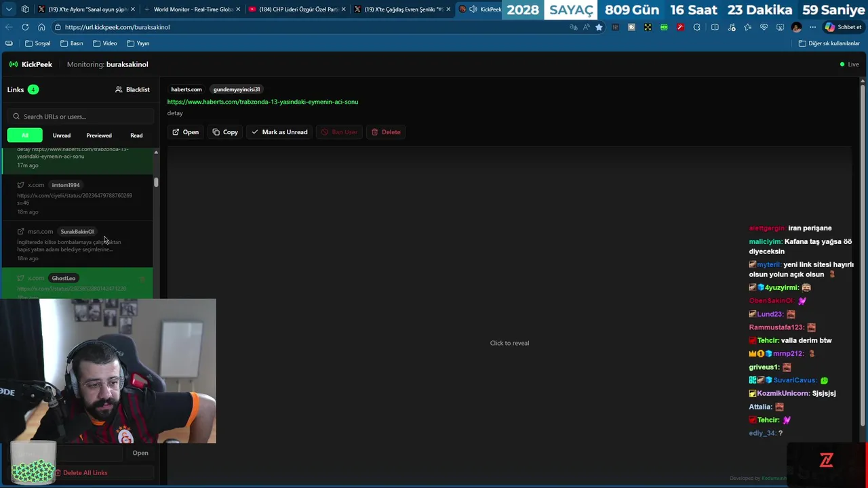Click the music note media icon in toolbar
Screen dimensions: 868x488
point(732,27)
